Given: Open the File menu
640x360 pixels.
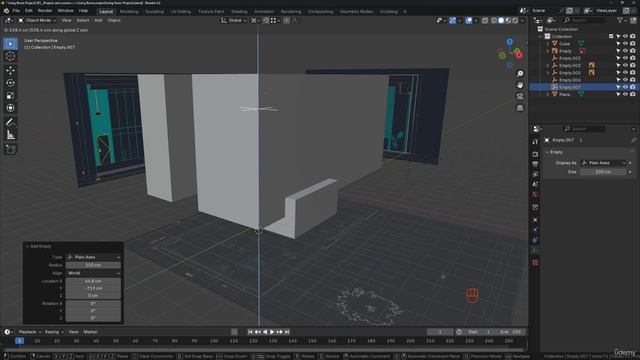Looking at the screenshot, I should tap(16, 11).
